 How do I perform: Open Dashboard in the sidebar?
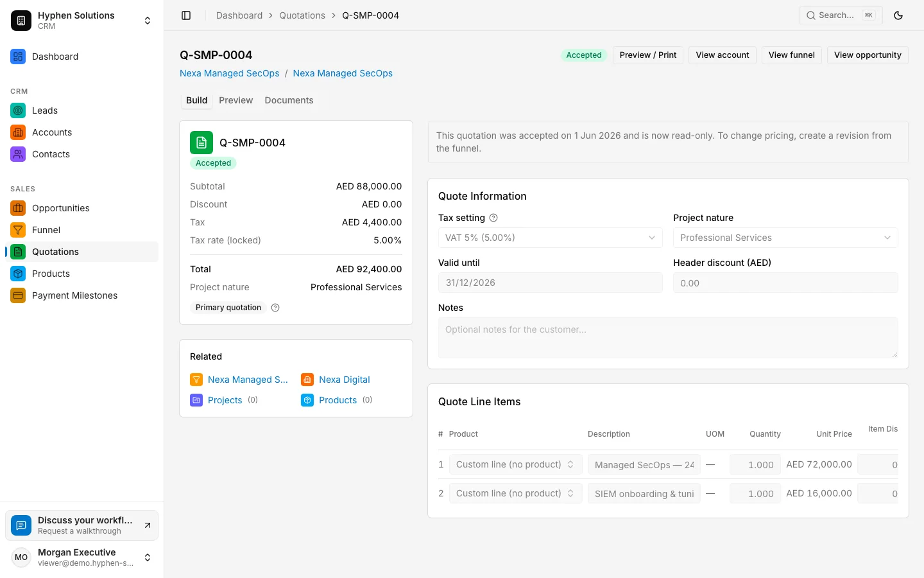pyautogui.click(x=82, y=57)
